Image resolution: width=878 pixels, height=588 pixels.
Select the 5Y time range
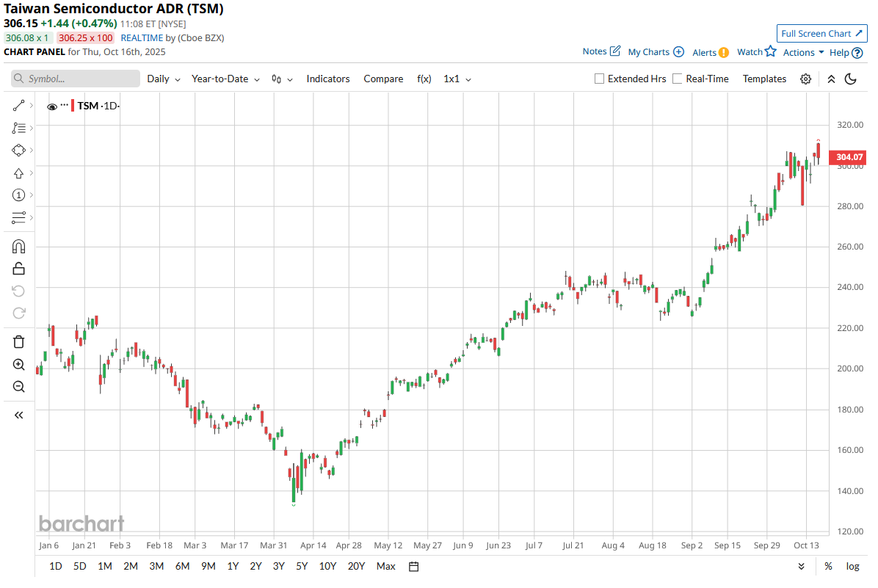pos(302,567)
